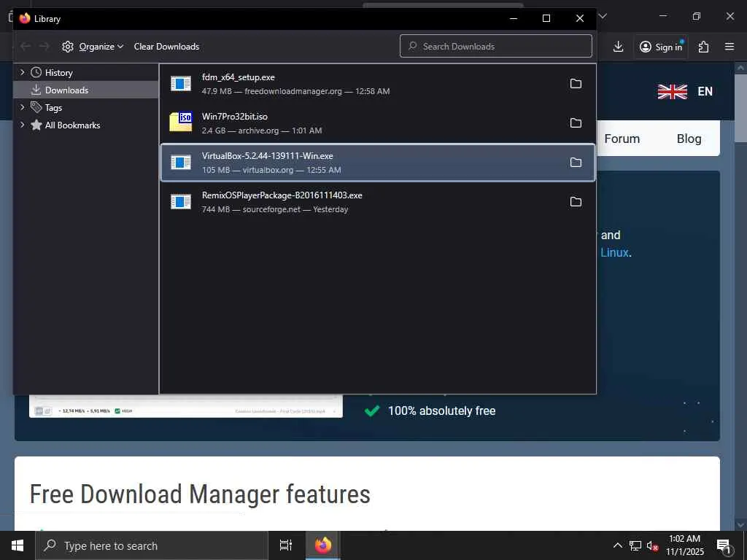Screen dimensions: 747x560
Task: Open the Organize gear menu
Action: pos(93,47)
